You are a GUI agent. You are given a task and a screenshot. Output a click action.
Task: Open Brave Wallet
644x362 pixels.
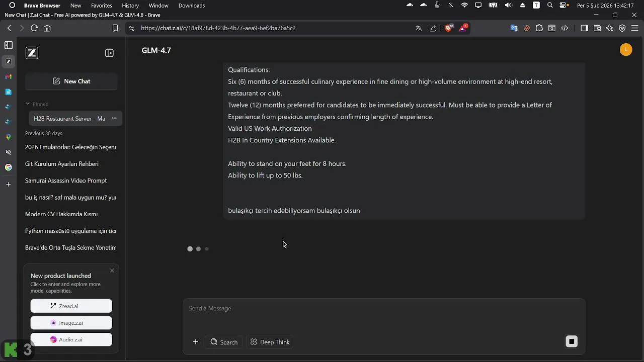coord(597,28)
